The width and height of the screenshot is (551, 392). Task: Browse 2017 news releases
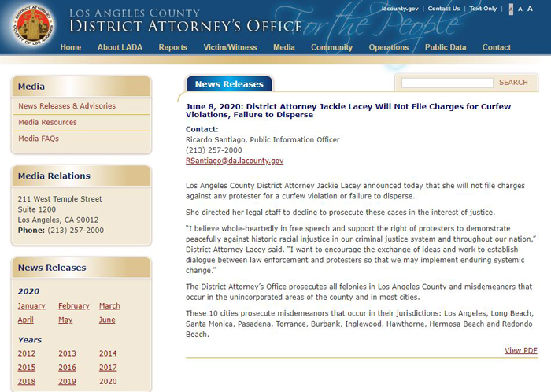pyautogui.click(x=108, y=368)
